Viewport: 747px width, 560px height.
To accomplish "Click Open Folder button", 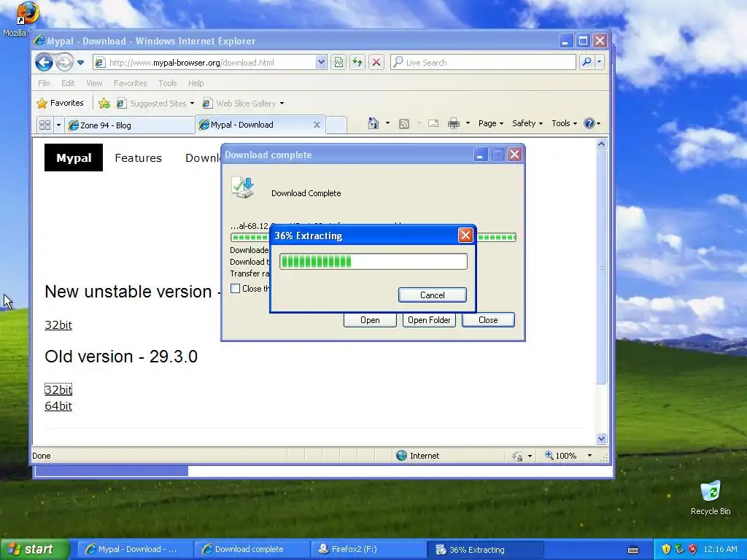I will click(x=429, y=320).
